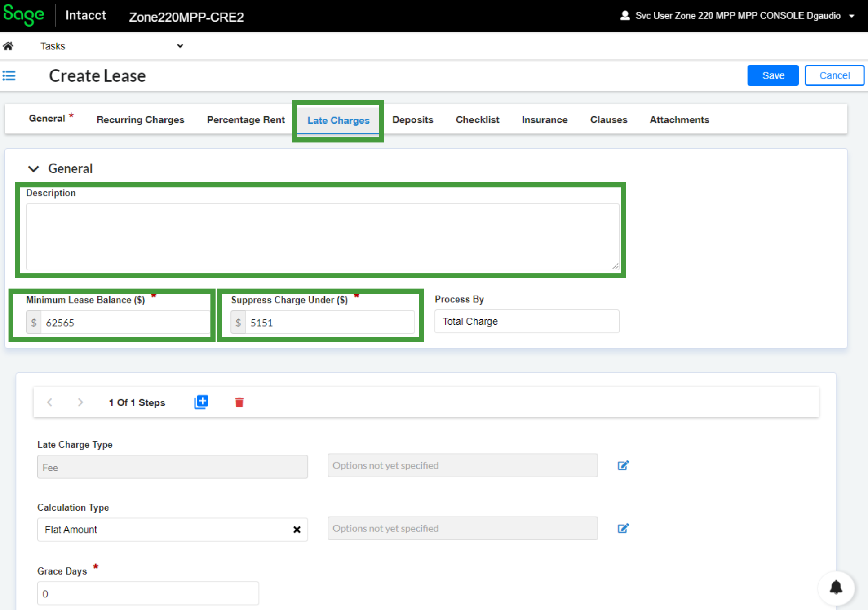The image size is (868, 610).
Task: Go to next step arrow
Action: pyautogui.click(x=80, y=402)
